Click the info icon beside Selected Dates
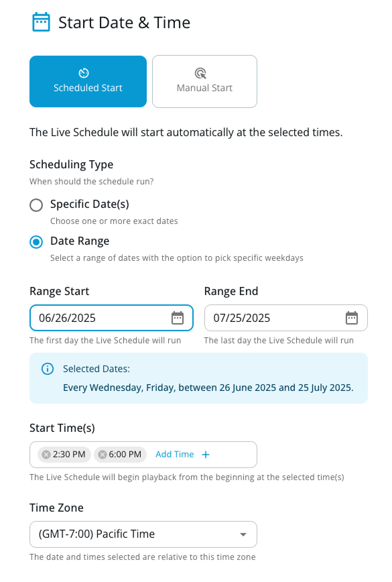 click(x=48, y=369)
